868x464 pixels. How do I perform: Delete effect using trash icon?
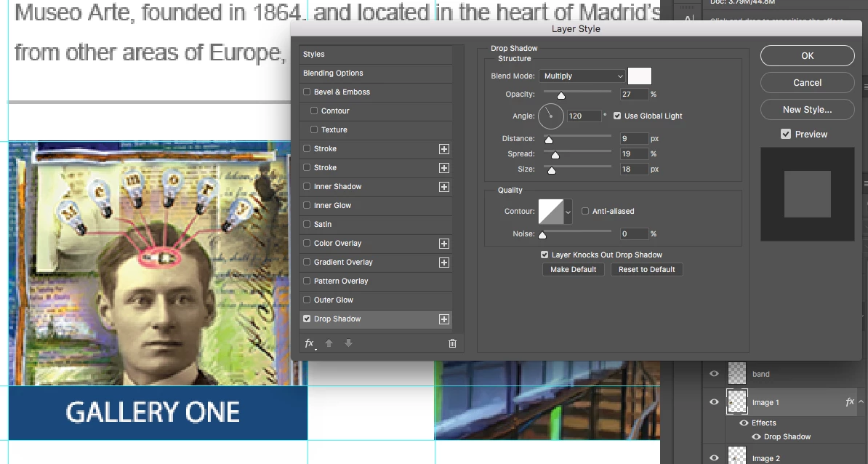(452, 343)
